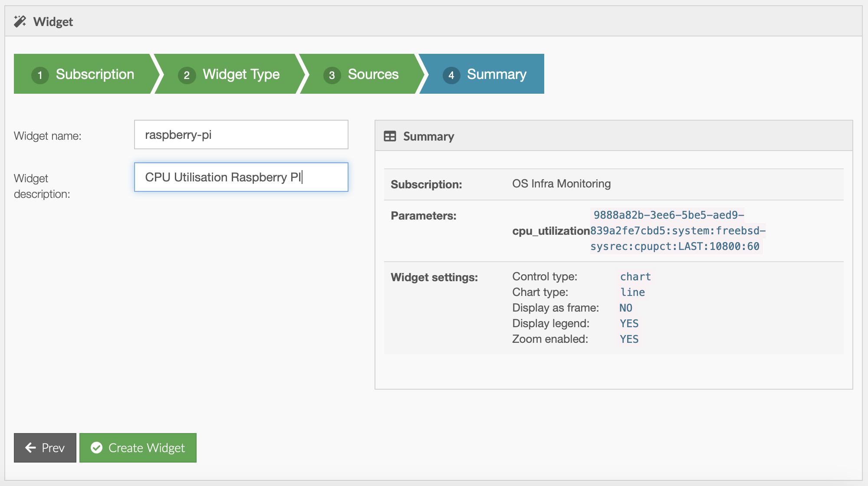
Task: Click the Summary panel table icon
Action: (x=390, y=136)
